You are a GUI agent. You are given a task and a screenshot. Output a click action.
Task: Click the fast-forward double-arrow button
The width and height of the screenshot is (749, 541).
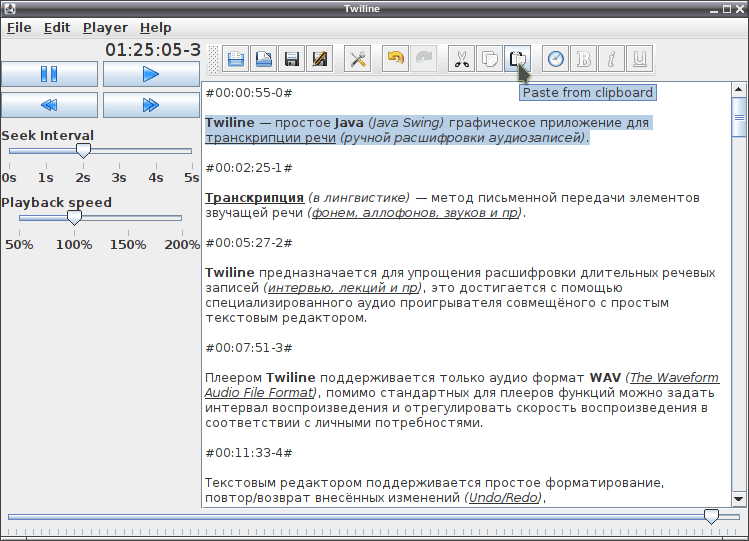(151, 105)
